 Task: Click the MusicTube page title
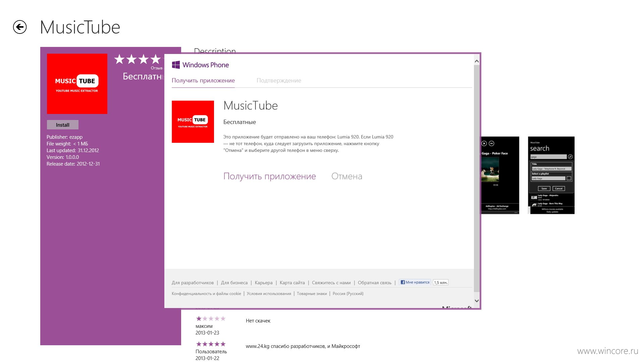80,27
